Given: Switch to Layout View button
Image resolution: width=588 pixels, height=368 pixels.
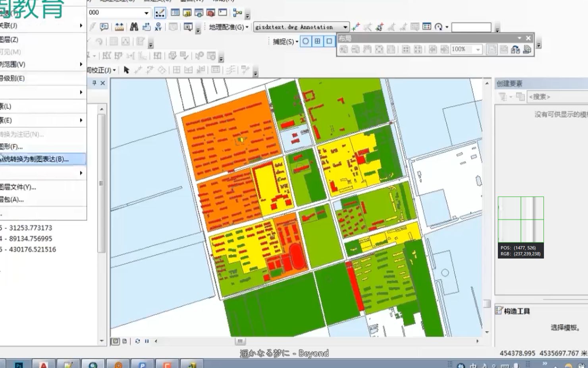Looking at the screenshot, I should pyautogui.click(x=124, y=341).
